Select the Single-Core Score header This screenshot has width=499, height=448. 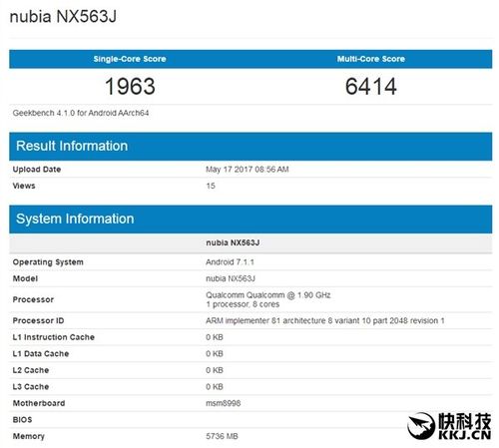130,59
